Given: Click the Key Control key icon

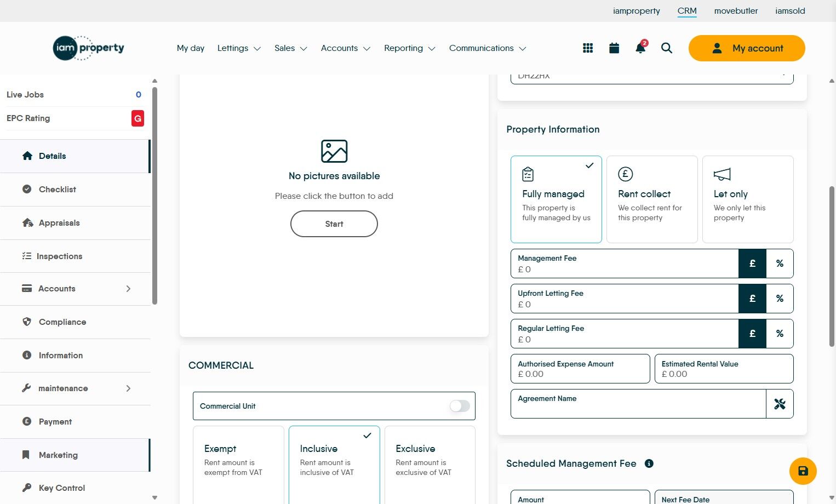Looking at the screenshot, I should pyautogui.click(x=26, y=488).
